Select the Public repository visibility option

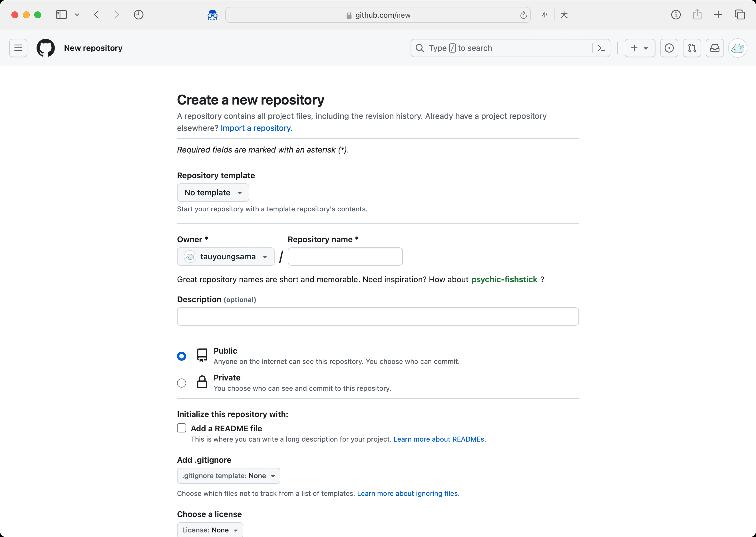pyautogui.click(x=181, y=356)
